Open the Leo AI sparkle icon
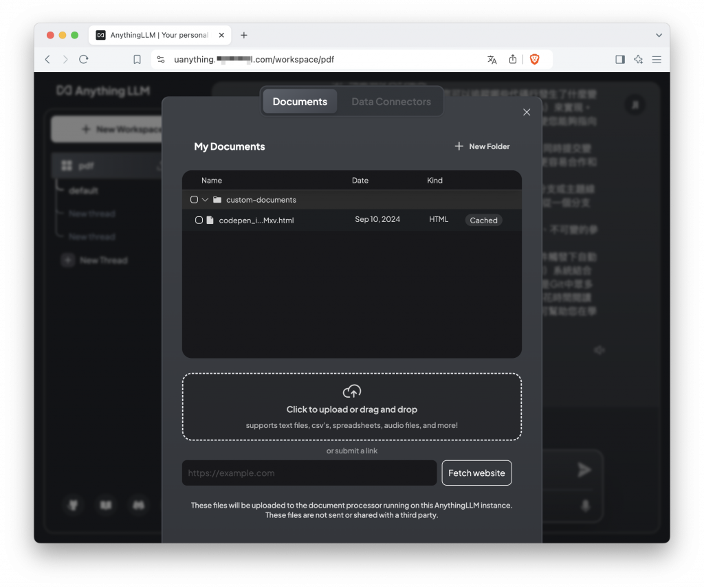 click(638, 59)
